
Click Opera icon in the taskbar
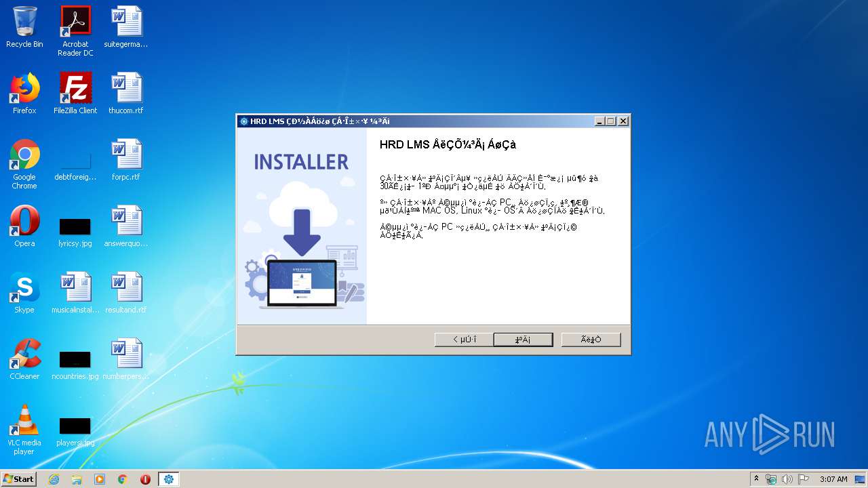pos(145,479)
